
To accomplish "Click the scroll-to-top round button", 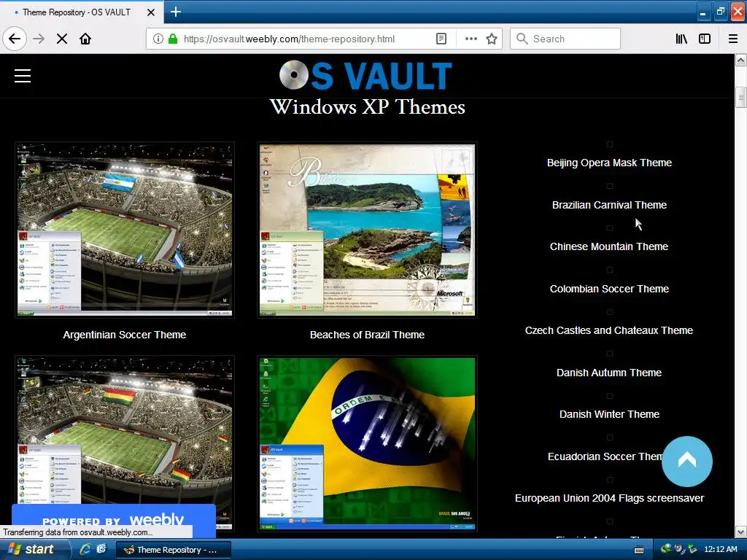I will [x=686, y=461].
